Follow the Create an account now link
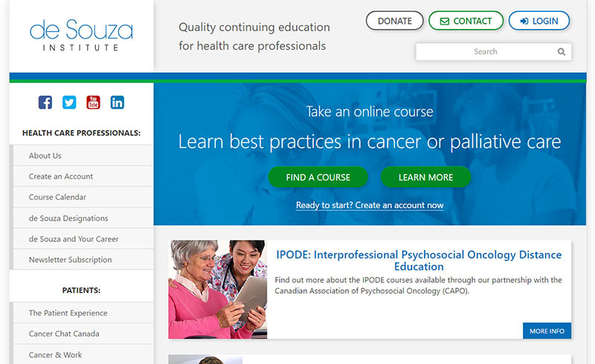This screenshot has height=364, width=595. coord(370,205)
